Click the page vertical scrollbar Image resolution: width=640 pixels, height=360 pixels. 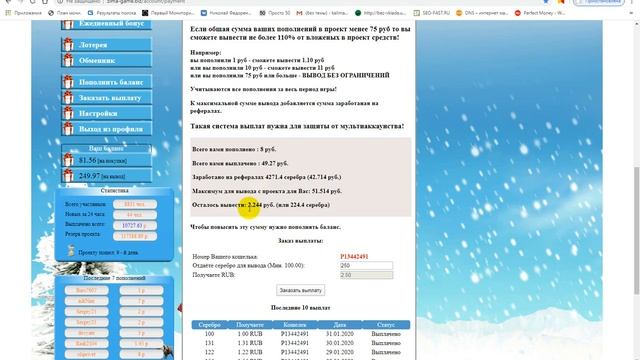pyautogui.click(x=636, y=231)
